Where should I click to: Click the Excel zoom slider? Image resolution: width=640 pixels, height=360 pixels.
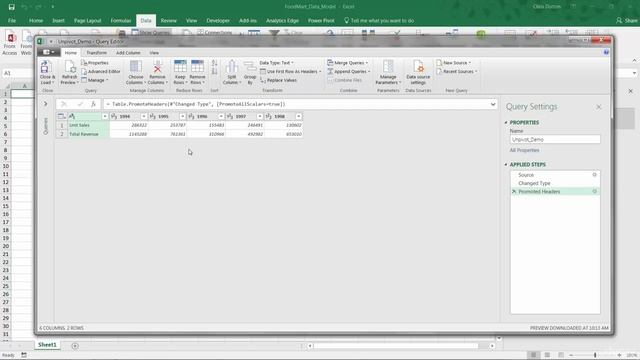tap(595, 355)
